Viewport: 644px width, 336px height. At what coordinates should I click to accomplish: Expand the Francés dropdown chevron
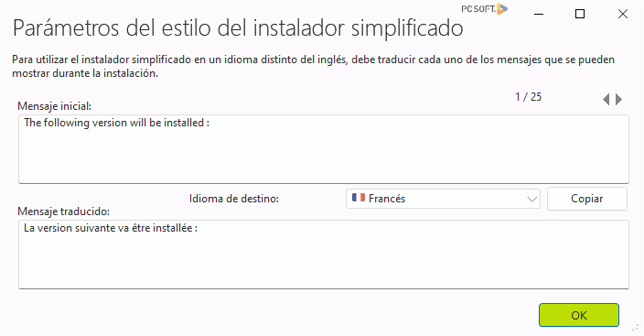click(x=531, y=199)
